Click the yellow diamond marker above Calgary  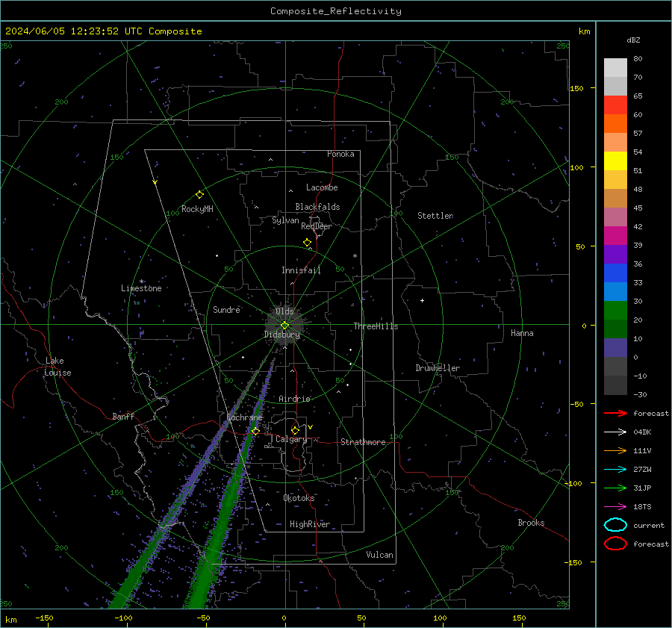(295, 430)
